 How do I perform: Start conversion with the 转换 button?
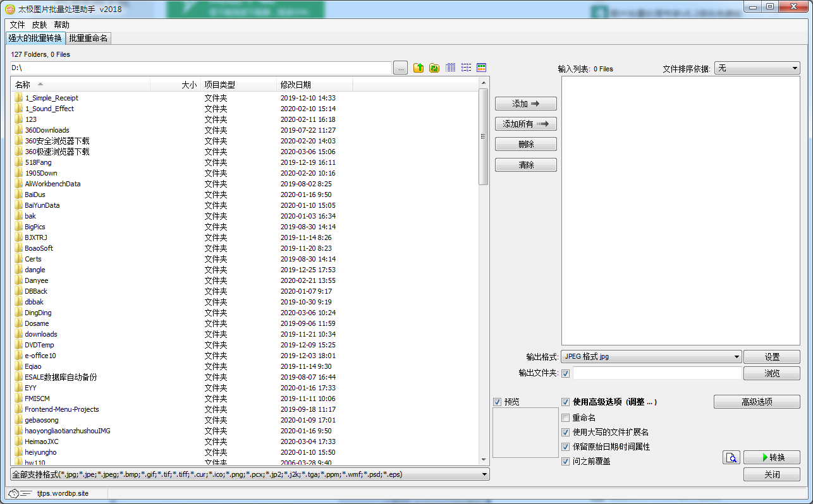click(772, 457)
